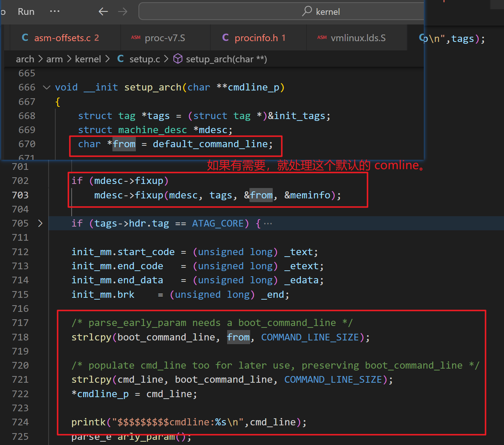
Task: Click the kernel search box
Action: coord(281,11)
